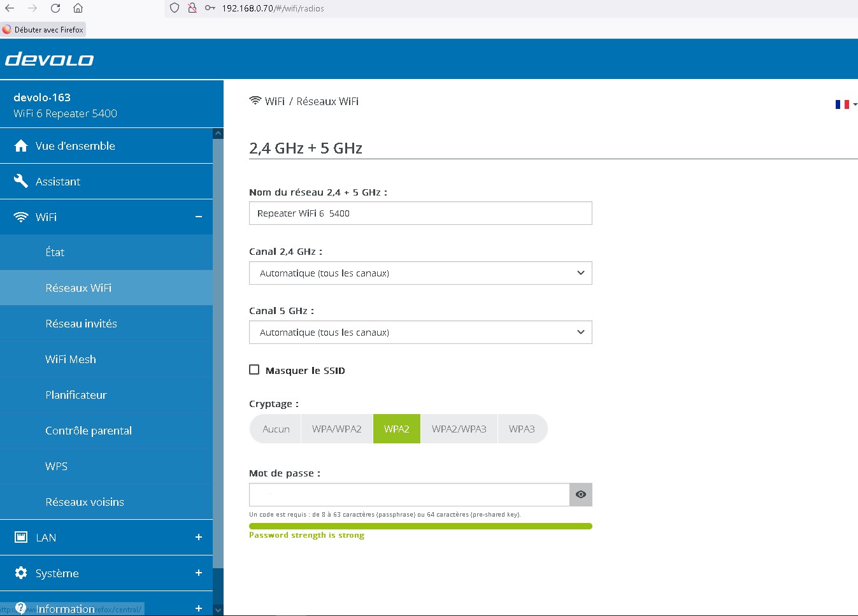Expand the LAN menu plus sign

pos(199,537)
